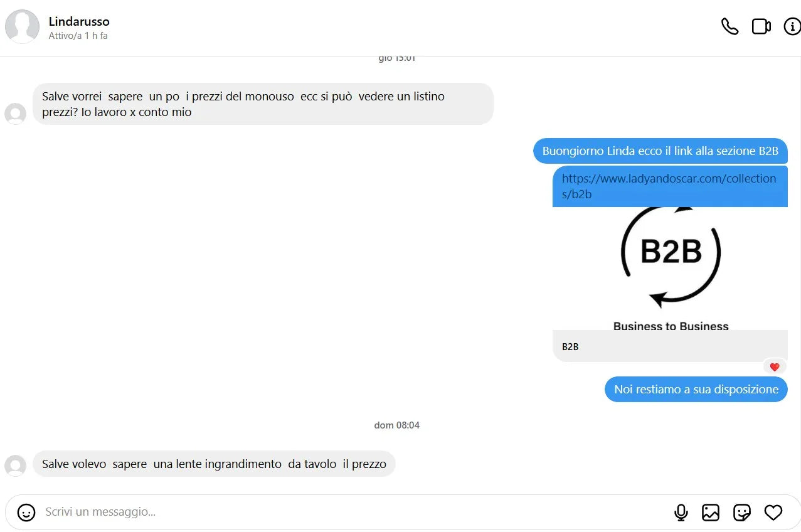Click the red heart reaction on B2B message

(x=775, y=367)
